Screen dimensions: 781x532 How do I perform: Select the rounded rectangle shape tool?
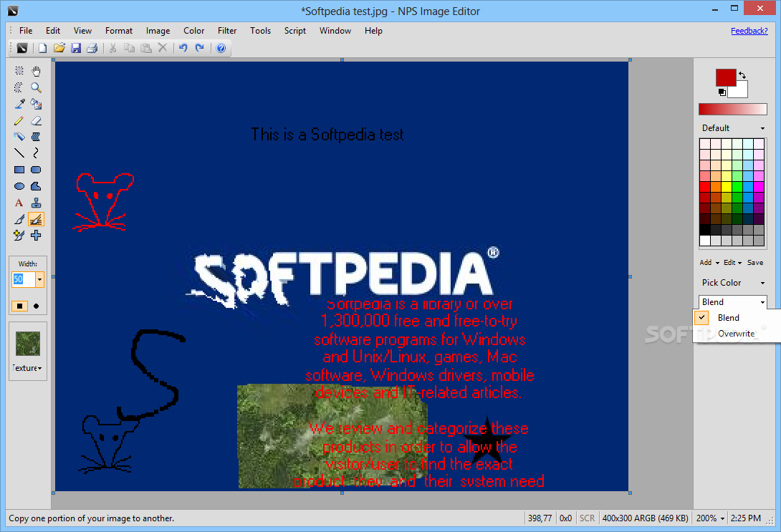(36, 170)
